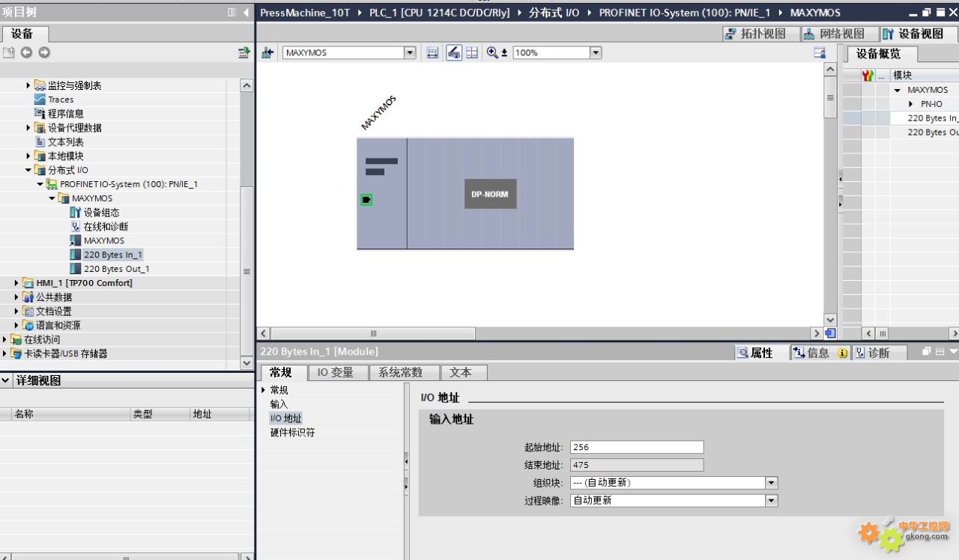
Task: Click the info badge icon next to 信息
Action: pos(842,353)
